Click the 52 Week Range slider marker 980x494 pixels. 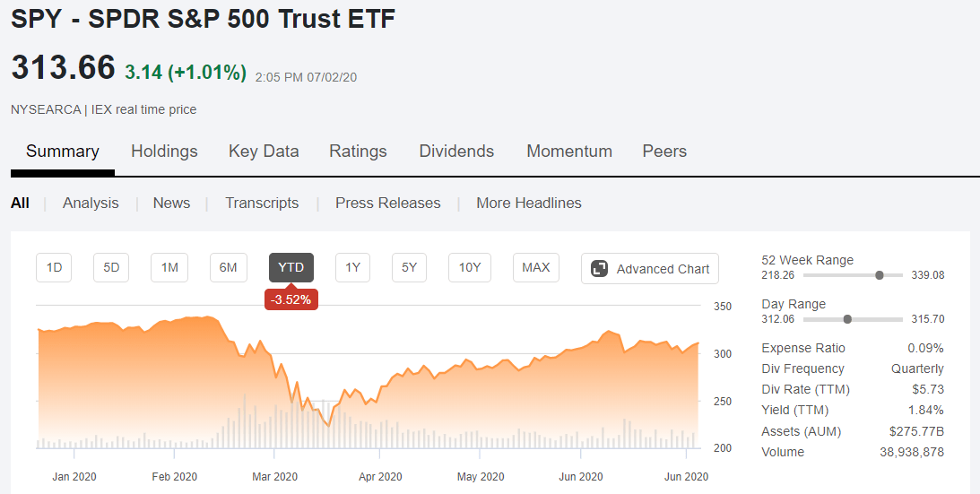coord(880,275)
